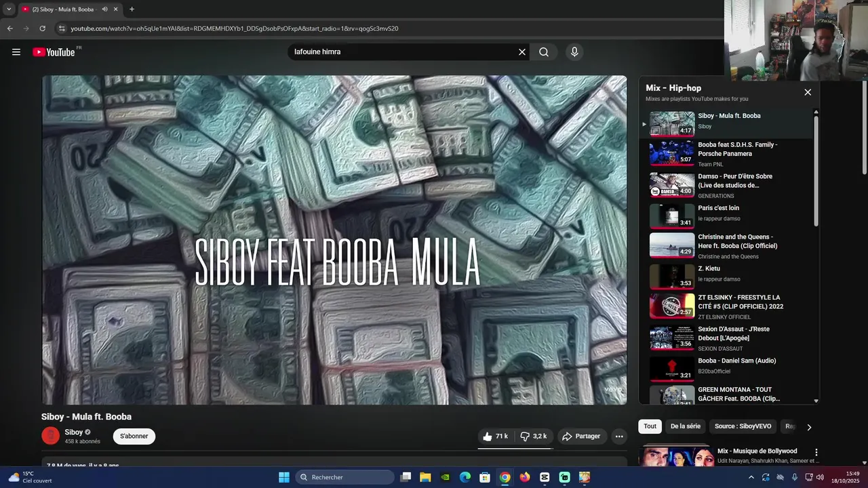Play ZT ELSINKY Freestyle La Cité #5
The image size is (868, 488).
pyautogui.click(x=726, y=306)
